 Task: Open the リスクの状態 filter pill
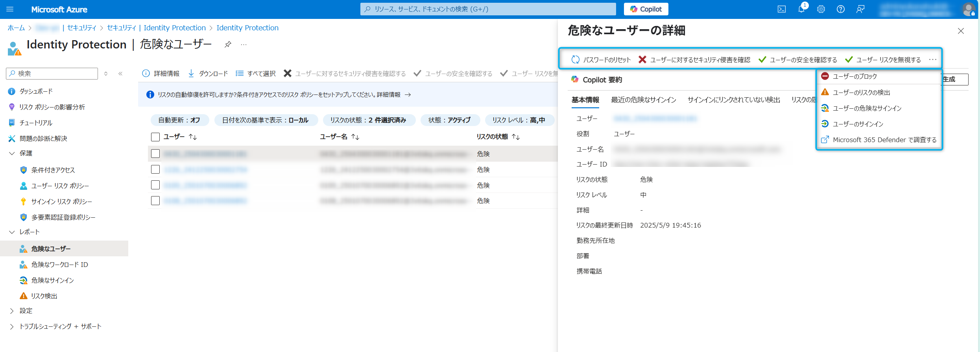pyautogui.click(x=369, y=120)
